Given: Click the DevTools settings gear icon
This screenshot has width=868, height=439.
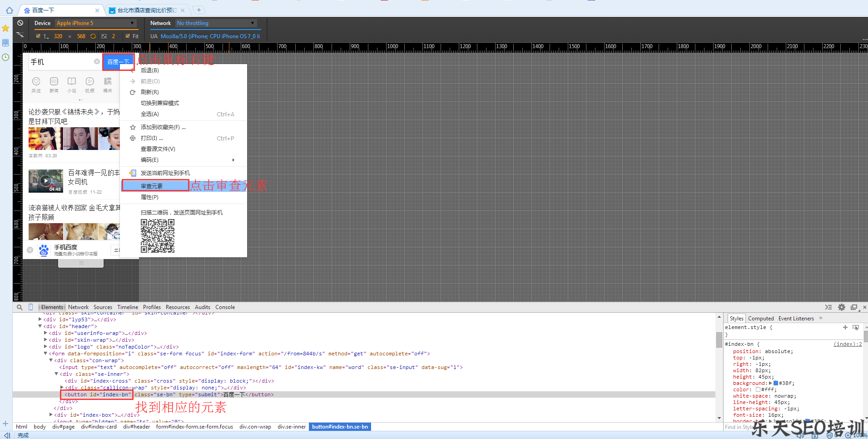Looking at the screenshot, I should (x=841, y=307).
